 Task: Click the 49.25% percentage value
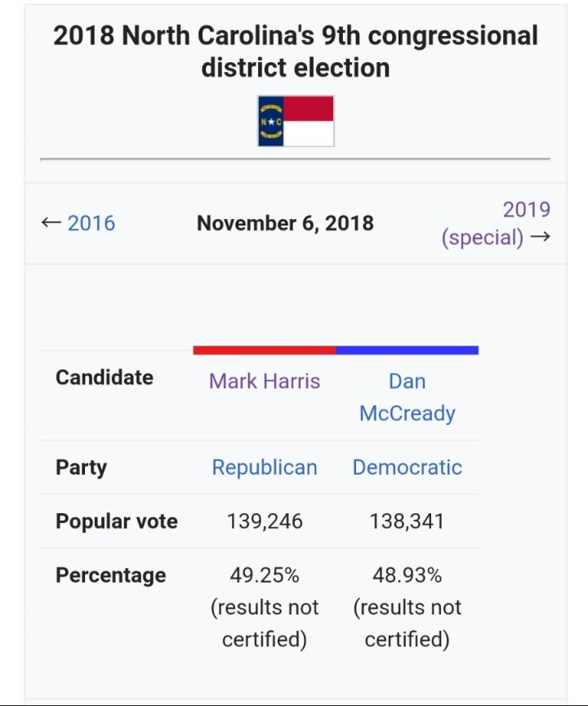point(265,575)
